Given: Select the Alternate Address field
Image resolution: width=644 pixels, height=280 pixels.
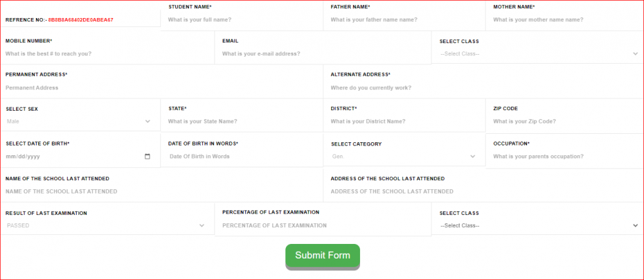Looking at the screenshot, I should (483, 88).
